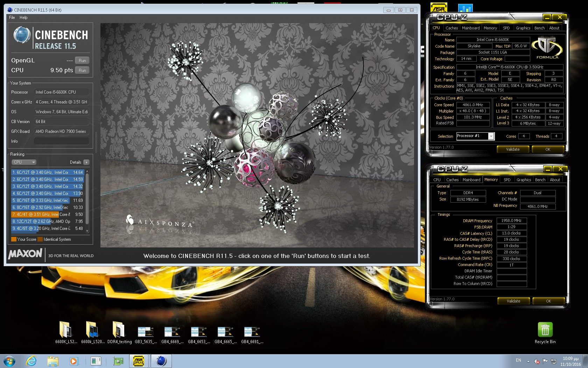Select ranking row 5 8C/16T 3.33 GHz
Screen dimensions: 588x368
click(x=48, y=200)
